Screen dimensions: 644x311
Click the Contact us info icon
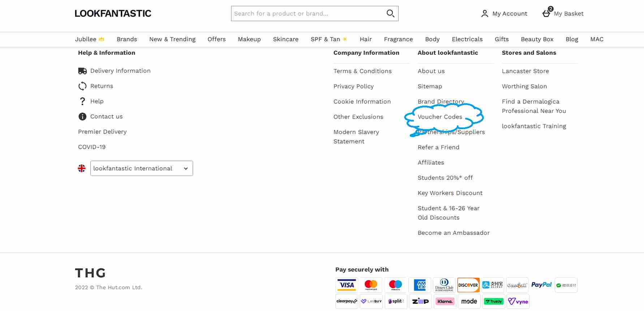(82, 116)
